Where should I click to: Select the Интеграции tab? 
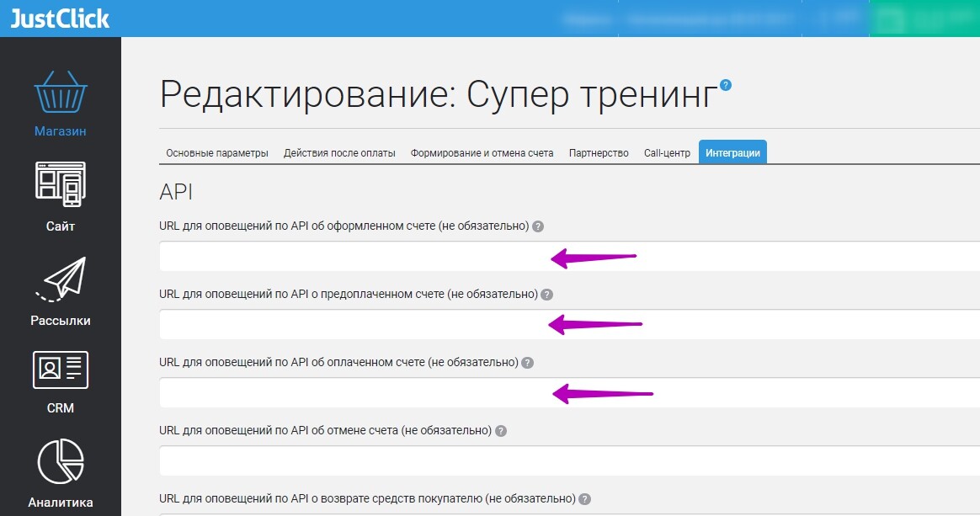coord(732,152)
